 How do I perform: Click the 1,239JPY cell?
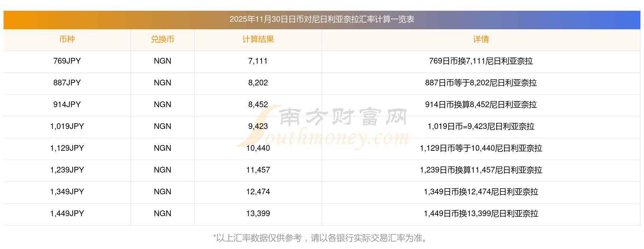67,170
